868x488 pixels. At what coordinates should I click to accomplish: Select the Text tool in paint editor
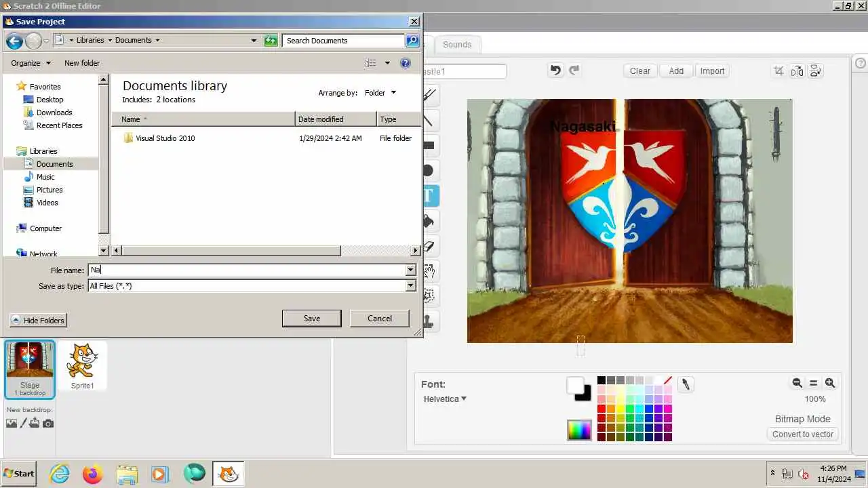431,196
